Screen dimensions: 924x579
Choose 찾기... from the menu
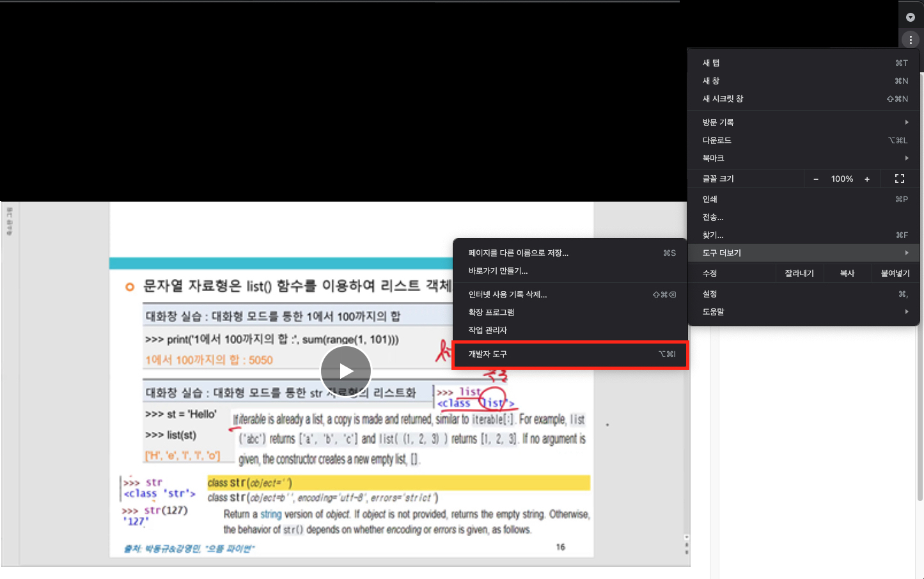click(x=804, y=235)
